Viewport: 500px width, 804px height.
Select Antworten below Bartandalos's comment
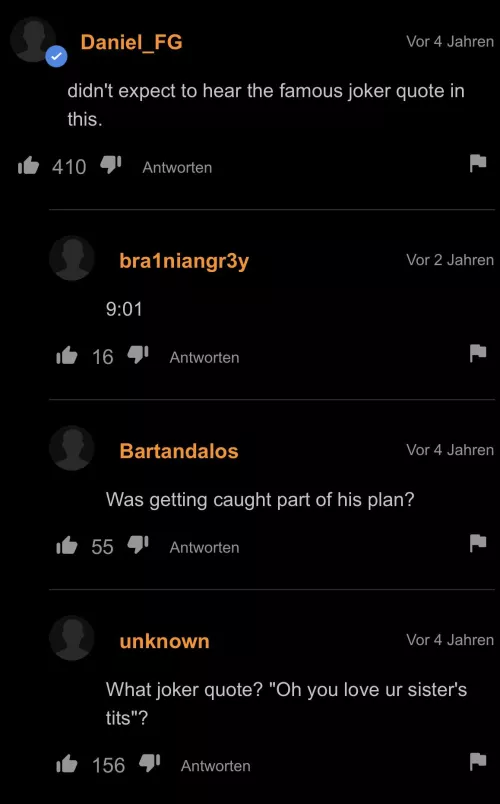coord(204,547)
